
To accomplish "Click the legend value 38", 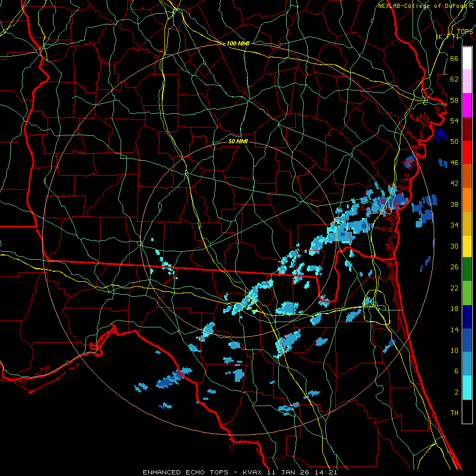I will pyautogui.click(x=454, y=204).
